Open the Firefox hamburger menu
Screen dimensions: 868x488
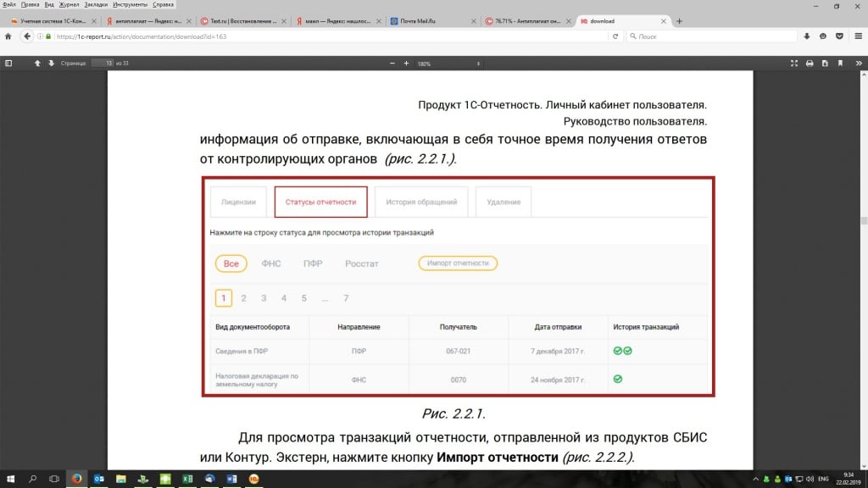click(856, 36)
